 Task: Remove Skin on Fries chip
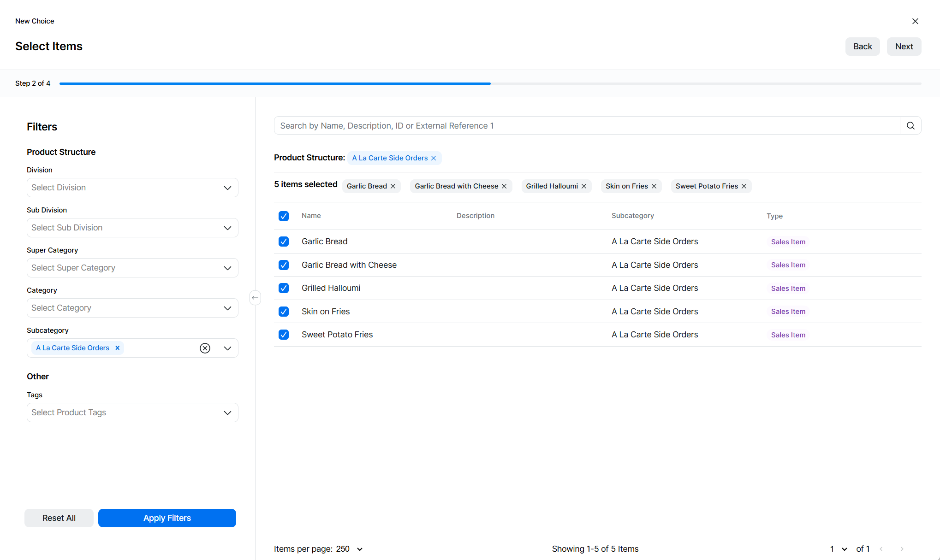(654, 186)
